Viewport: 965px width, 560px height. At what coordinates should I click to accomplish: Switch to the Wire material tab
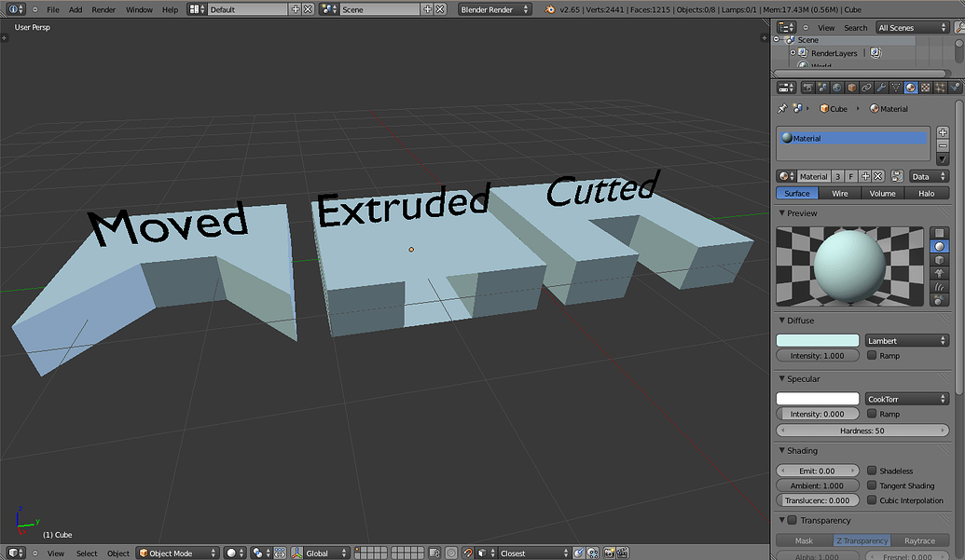click(839, 193)
